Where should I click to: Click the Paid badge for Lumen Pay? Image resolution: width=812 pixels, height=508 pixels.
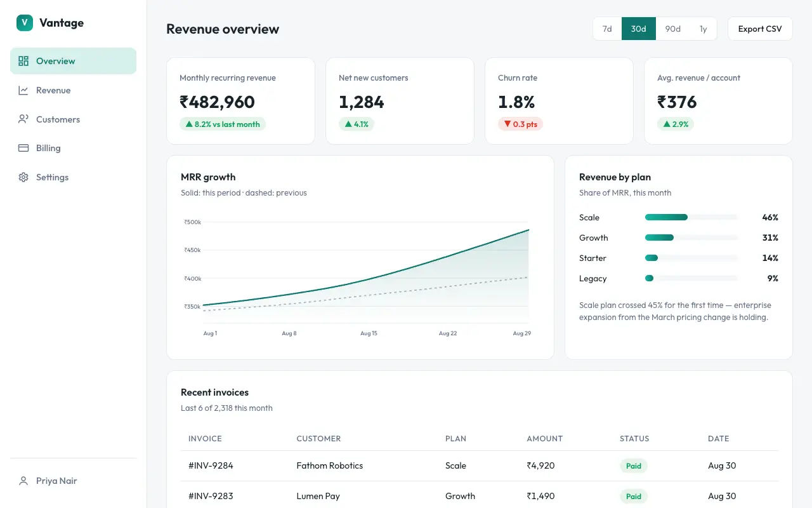(x=634, y=497)
